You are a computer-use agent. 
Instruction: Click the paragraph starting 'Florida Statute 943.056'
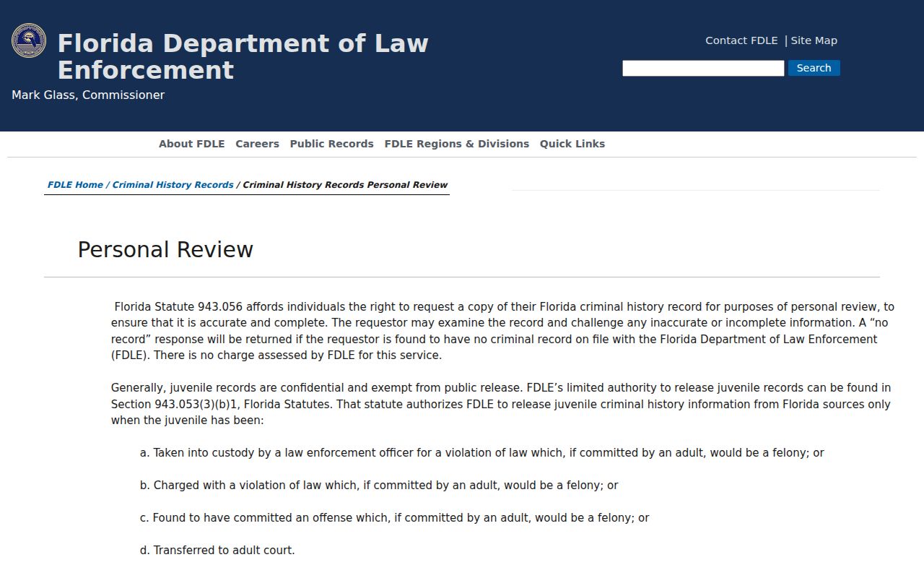[x=502, y=331]
